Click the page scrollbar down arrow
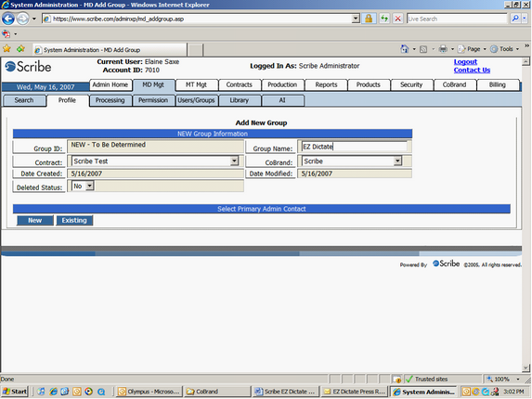532x399 pixels. pyautogui.click(x=526, y=367)
